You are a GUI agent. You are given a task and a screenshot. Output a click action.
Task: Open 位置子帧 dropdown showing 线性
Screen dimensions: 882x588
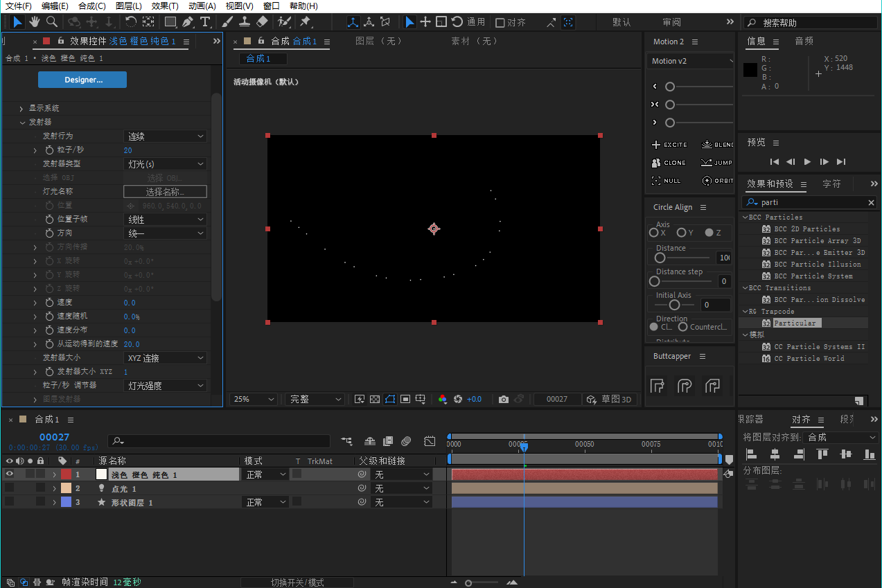[x=165, y=220]
